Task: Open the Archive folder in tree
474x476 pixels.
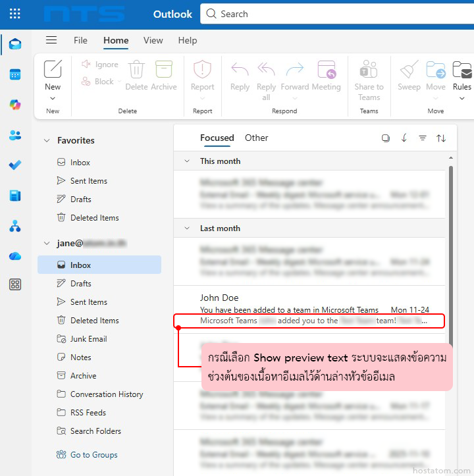Action: pos(99,376)
